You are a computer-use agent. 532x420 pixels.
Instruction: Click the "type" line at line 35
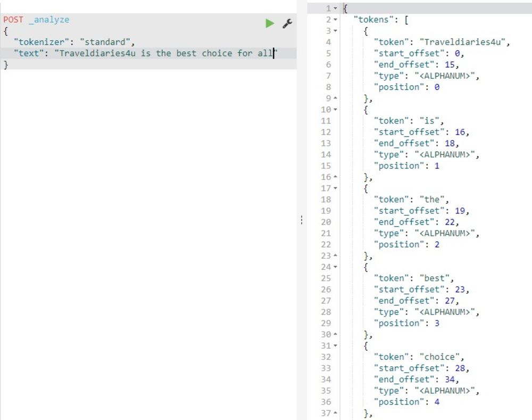coord(427,391)
